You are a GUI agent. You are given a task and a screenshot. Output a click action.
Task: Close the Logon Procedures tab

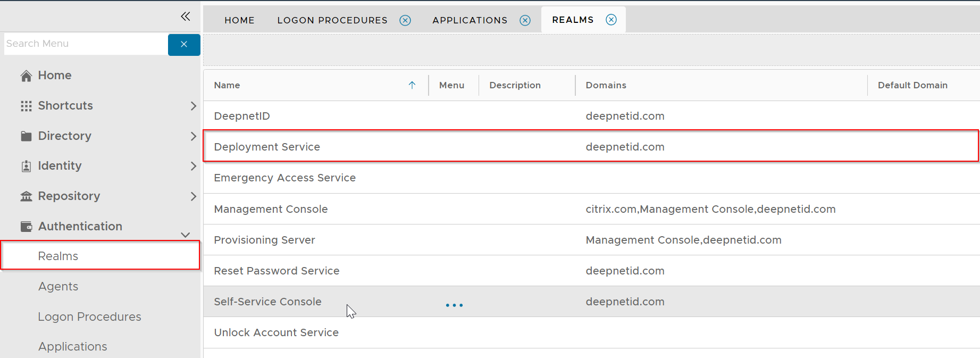(405, 20)
